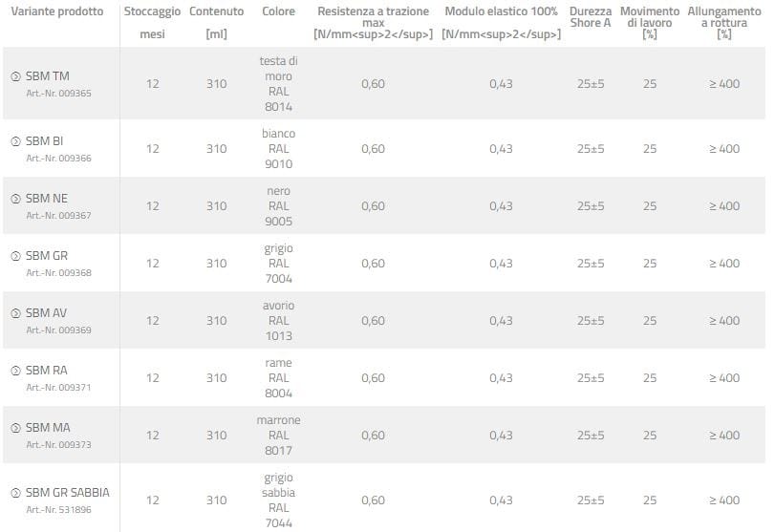The image size is (775, 532).
Task: Click the testa di moro RAL 8014 cell
Action: pyautogui.click(x=278, y=84)
